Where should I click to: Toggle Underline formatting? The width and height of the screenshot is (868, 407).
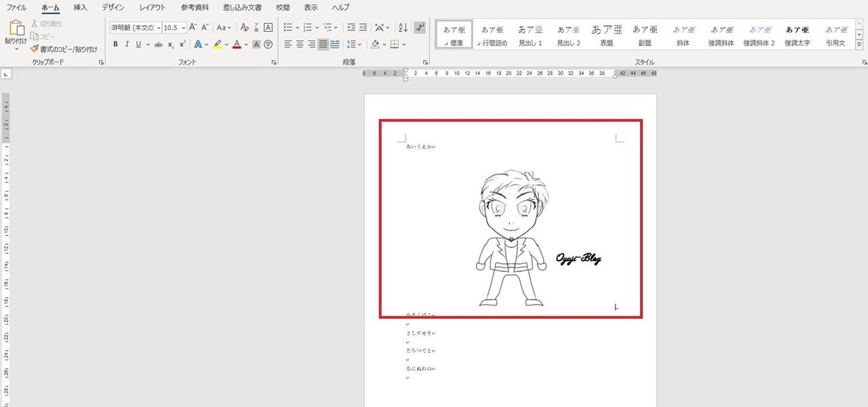(x=138, y=44)
